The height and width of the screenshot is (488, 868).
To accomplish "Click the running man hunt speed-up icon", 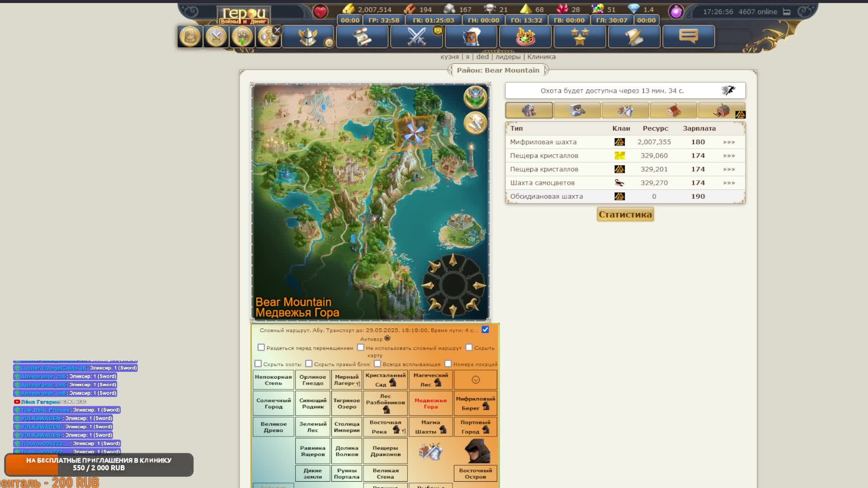I will click(728, 90).
